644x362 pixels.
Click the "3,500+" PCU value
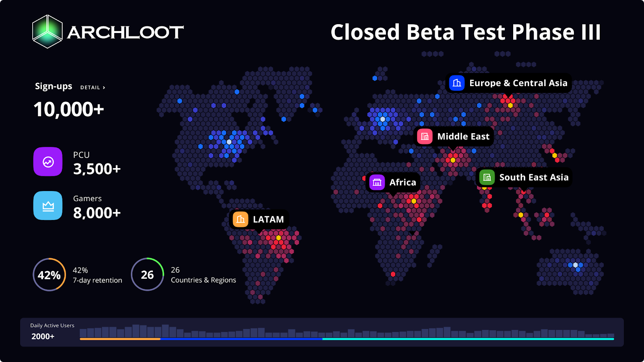pos(97,169)
